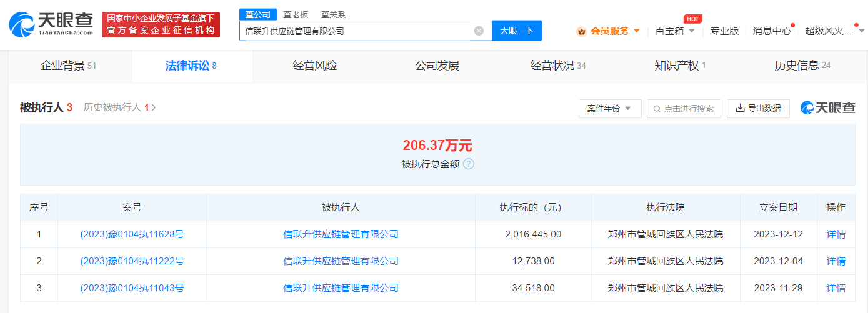The height and width of the screenshot is (313, 868).
Task: Open the 经营风险 tab
Action: tap(314, 66)
